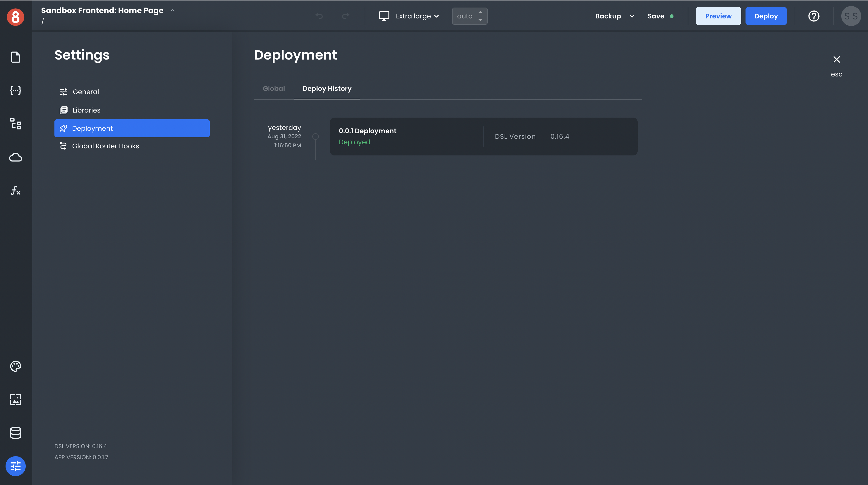
Task: Click the help question mark icon
Action: click(814, 16)
